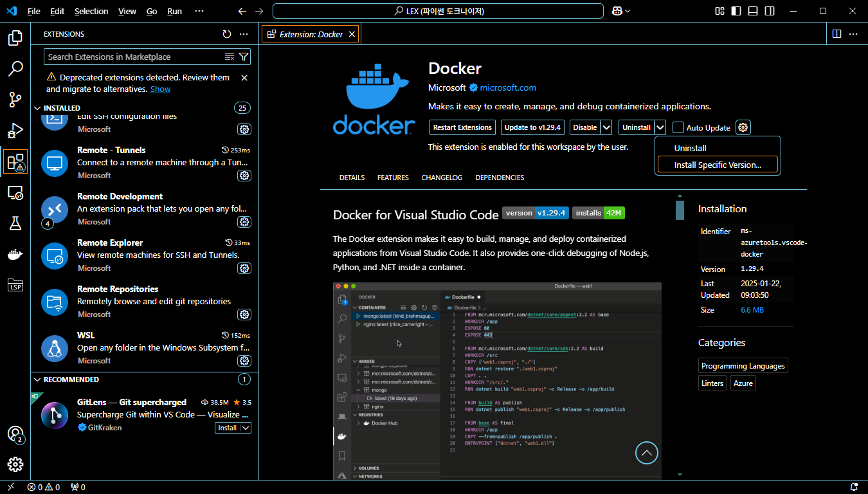868x494 pixels.
Task: Click the Show link in warning
Action: (x=161, y=89)
